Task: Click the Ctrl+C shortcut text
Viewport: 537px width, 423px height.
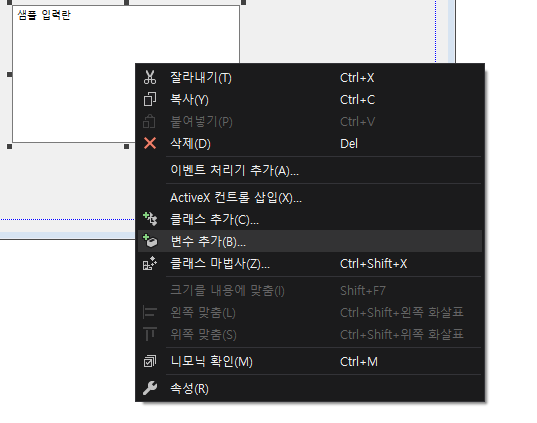Action: coord(357,100)
